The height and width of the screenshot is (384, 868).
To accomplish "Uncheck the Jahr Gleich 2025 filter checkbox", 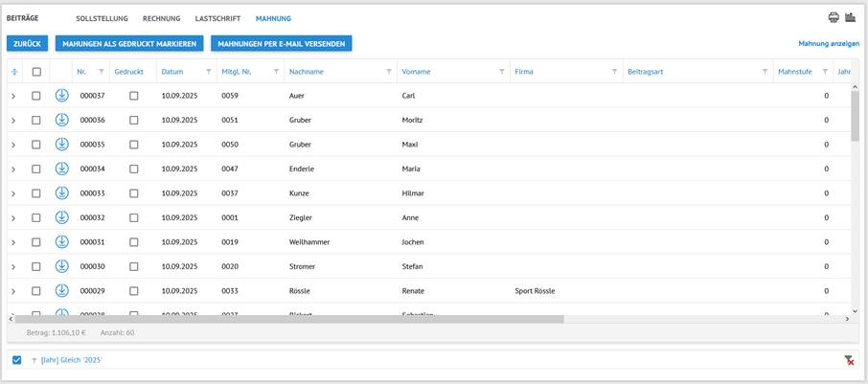I will pos(17,360).
